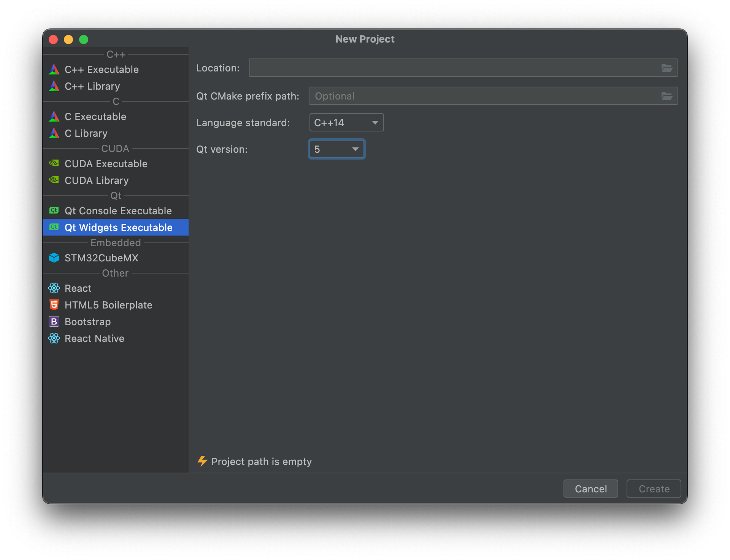
Task: Click the C++ Executable icon
Action: (54, 70)
